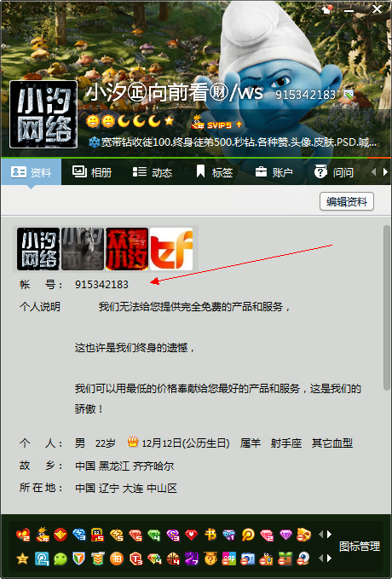Minimize the profile window

tap(349, 10)
